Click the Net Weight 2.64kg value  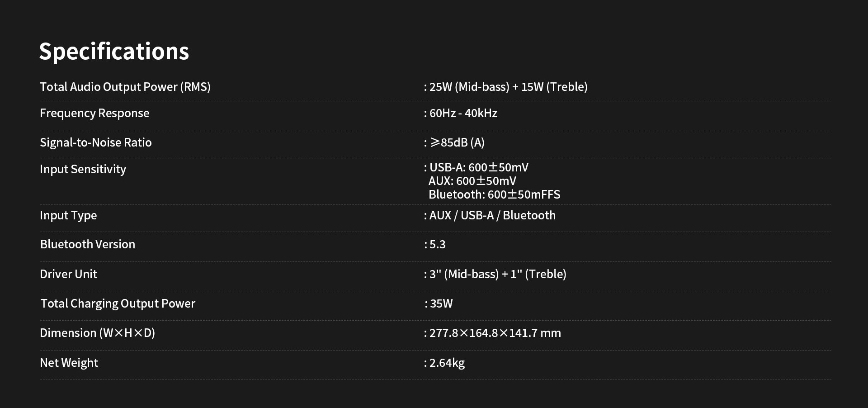coord(447,363)
